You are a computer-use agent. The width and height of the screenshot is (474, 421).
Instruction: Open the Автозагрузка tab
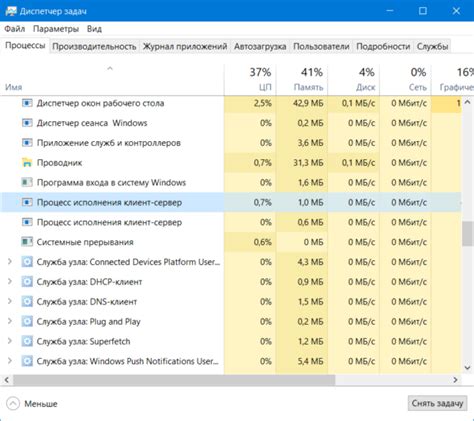260,46
